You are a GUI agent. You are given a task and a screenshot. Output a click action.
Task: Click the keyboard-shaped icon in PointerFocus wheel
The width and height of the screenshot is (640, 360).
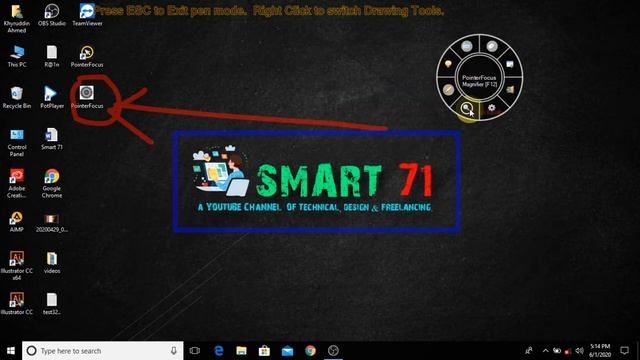pos(467,46)
